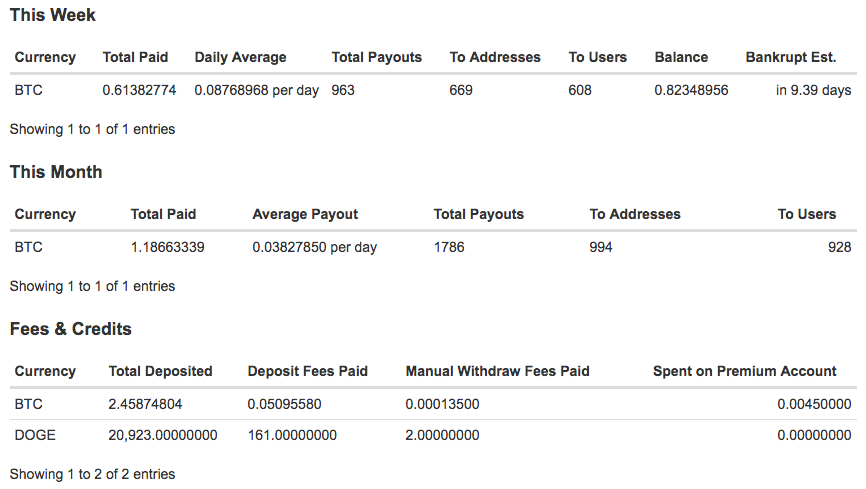The image size is (866, 489).
Task: Click the 20,923.00000000 DOGE deposit value
Action: (x=163, y=435)
